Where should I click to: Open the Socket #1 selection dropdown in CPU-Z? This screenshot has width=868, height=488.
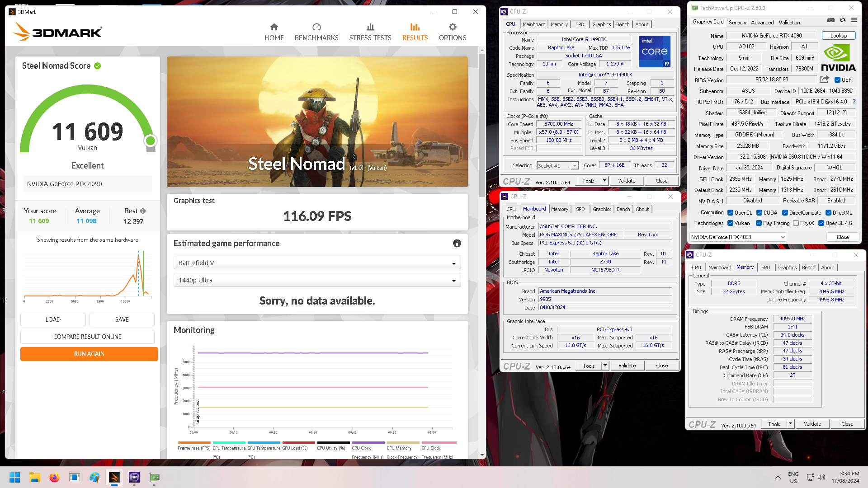(557, 166)
